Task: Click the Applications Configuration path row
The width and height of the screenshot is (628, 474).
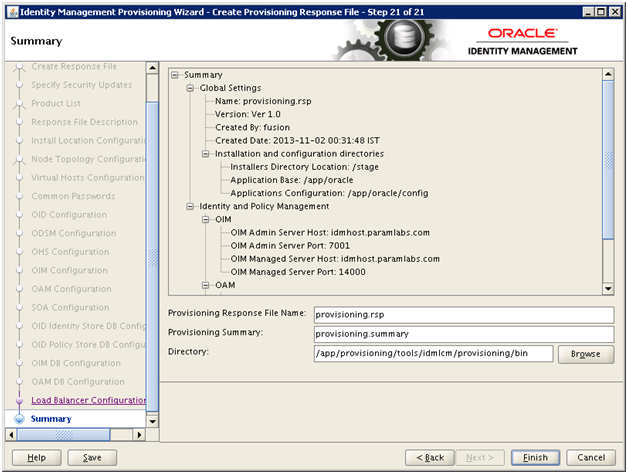Action: [x=329, y=193]
